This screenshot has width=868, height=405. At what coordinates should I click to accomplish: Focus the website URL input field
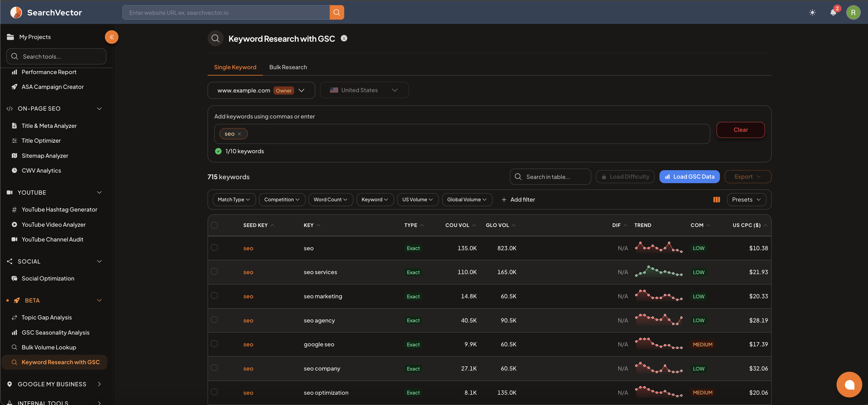[226, 12]
